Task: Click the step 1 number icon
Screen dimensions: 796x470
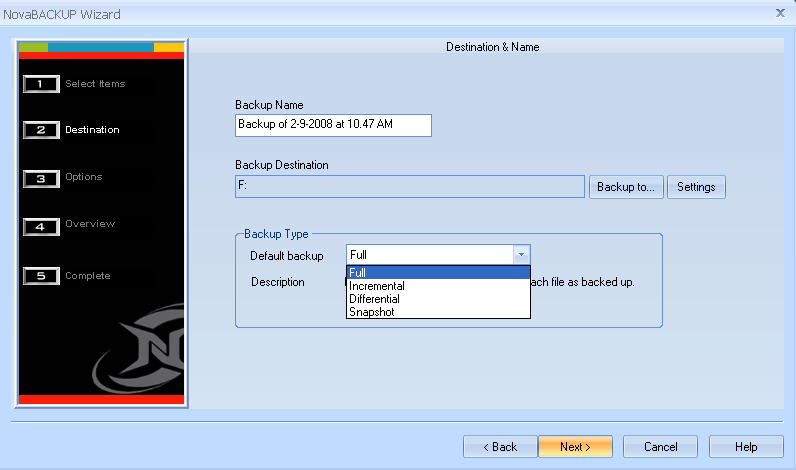Action: pyautogui.click(x=41, y=84)
